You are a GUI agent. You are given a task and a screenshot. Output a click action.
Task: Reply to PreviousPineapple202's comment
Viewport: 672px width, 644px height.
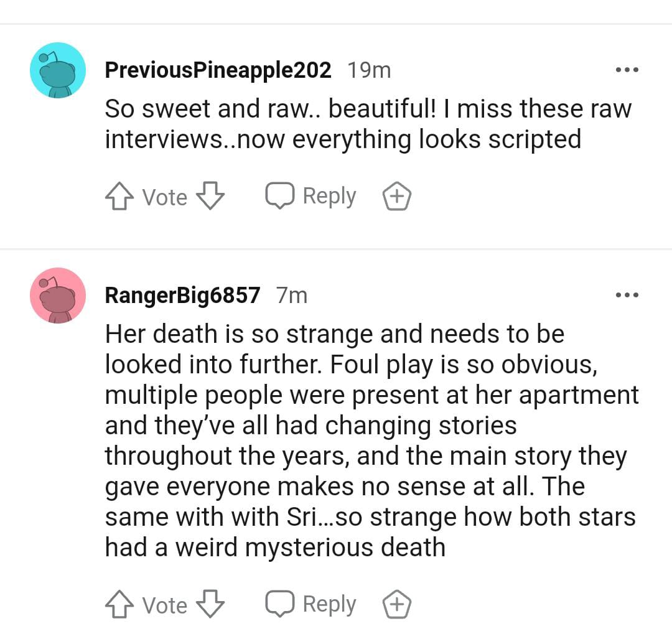pyautogui.click(x=311, y=197)
